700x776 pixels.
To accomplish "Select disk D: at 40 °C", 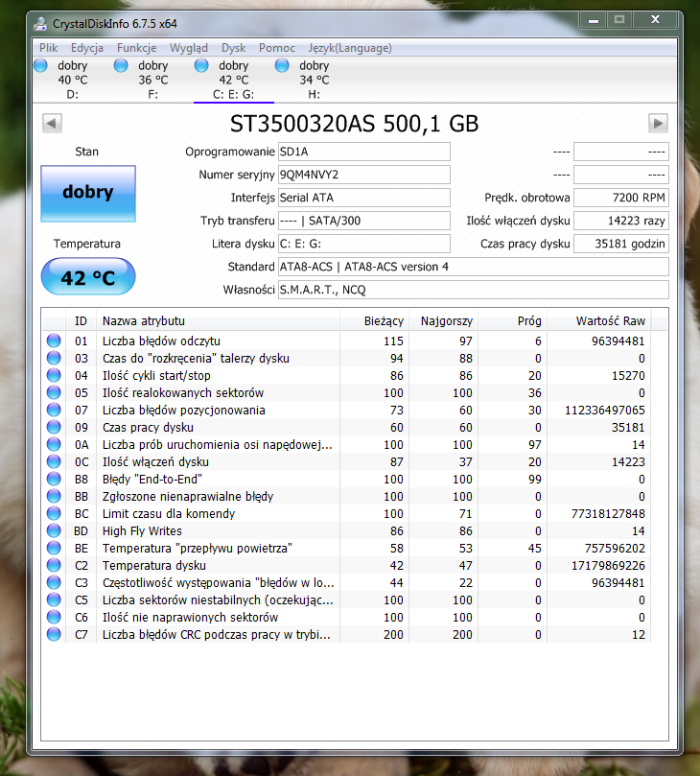I will [x=72, y=80].
